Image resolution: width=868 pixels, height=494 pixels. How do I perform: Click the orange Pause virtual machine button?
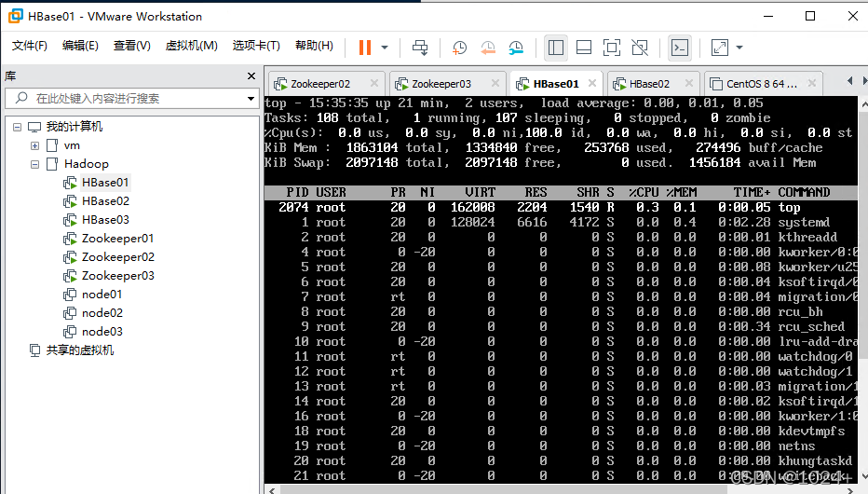[x=365, y=48]
